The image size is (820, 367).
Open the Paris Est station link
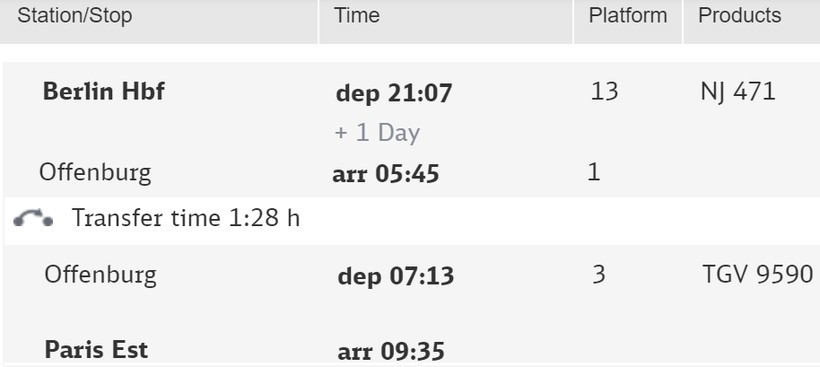96,350
